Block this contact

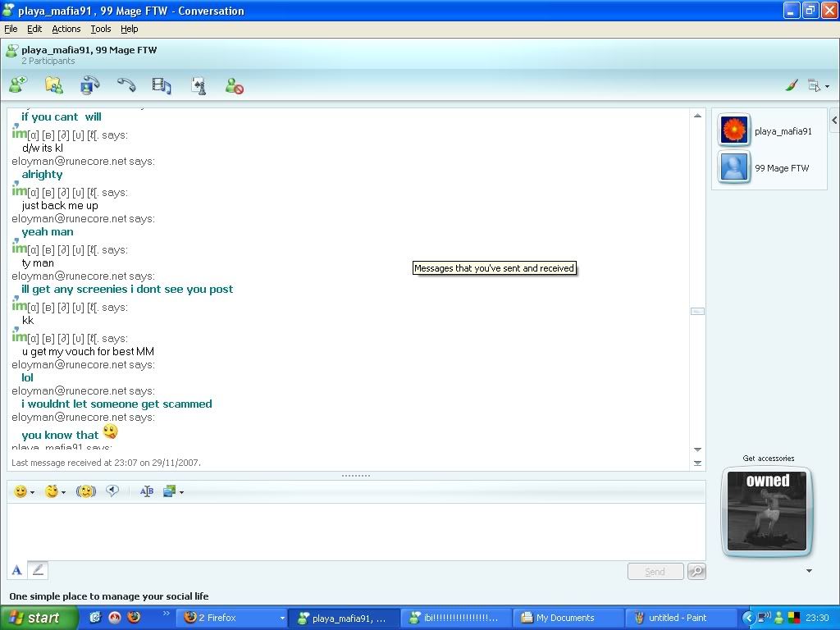click(234, 84)
